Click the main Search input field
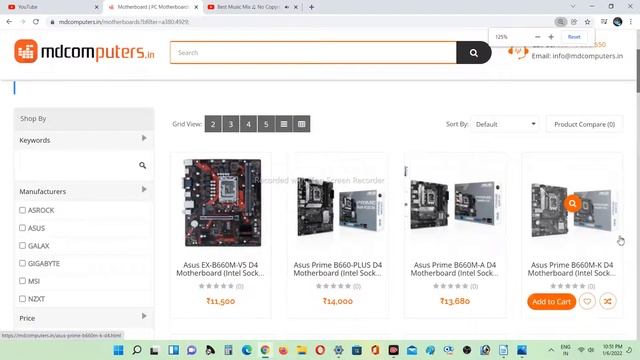The width and height of the screenshot is (640, 360). pos(313,53)
